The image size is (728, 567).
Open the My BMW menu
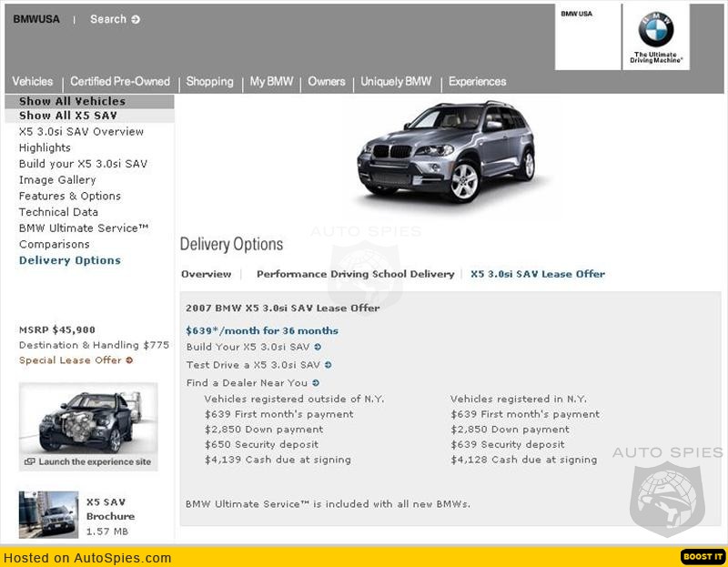coord(271,82)
